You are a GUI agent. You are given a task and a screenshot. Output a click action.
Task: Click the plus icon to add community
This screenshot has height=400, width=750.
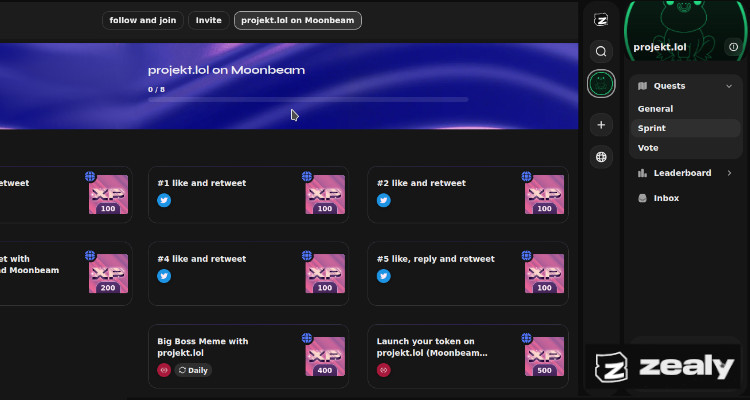601,125
